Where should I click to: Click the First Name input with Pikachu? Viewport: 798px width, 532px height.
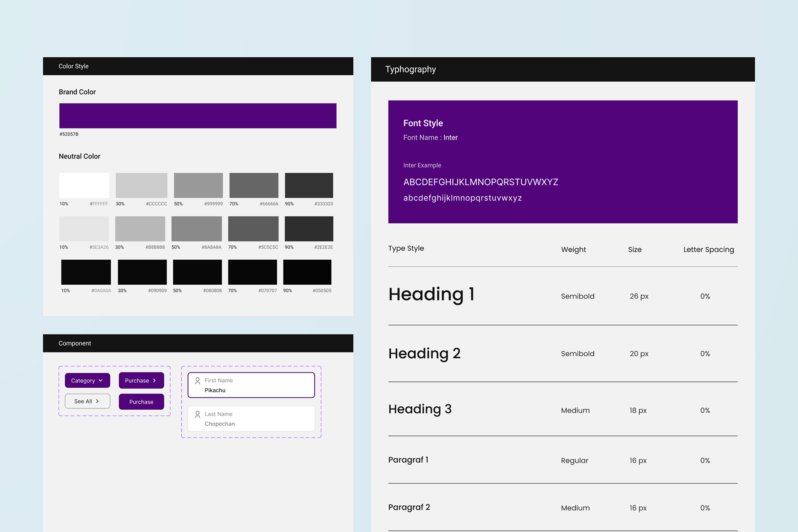(251, 385)
